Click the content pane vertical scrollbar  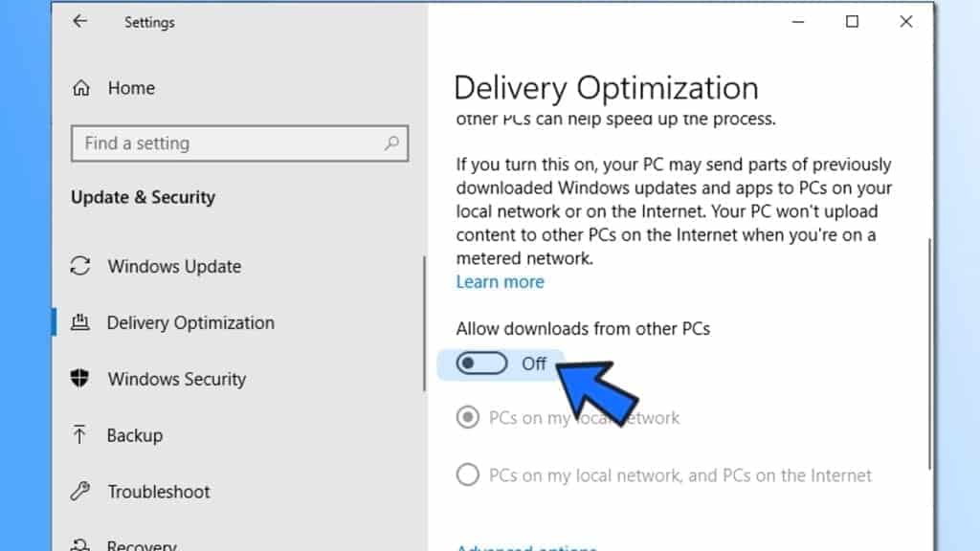929,354
